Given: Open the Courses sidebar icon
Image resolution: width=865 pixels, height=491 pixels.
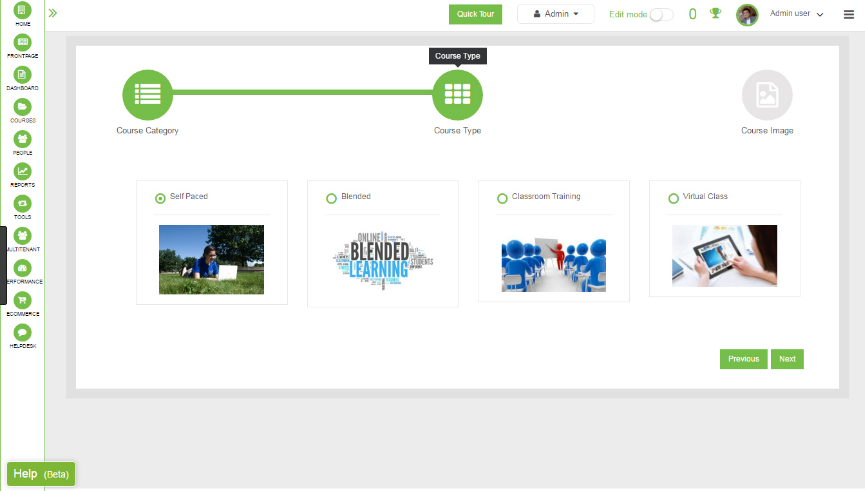Looking at the screenshot, I should [22, 107].
